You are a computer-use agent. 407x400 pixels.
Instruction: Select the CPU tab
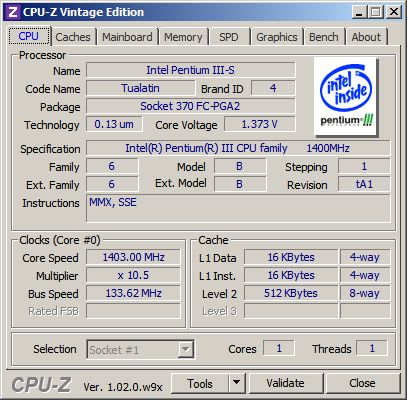coord(29,36)
